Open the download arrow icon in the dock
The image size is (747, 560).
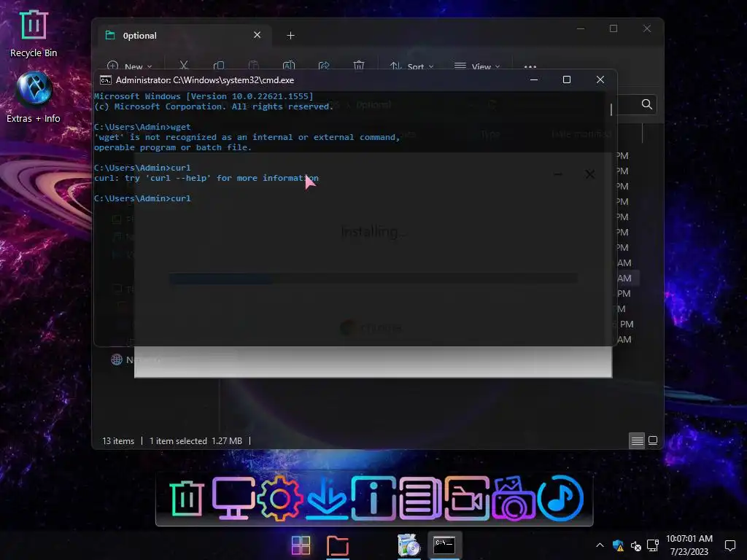click(x=326, y=498)
